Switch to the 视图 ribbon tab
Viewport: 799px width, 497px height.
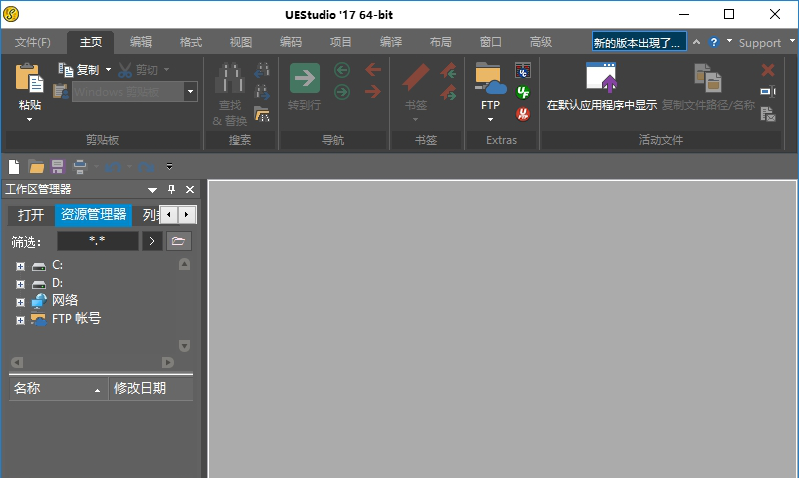(241, 42)
